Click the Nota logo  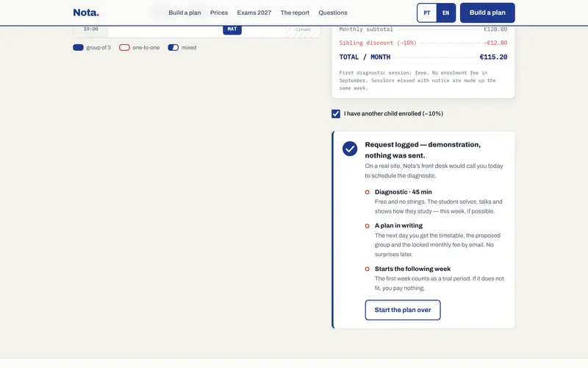point(86,13)
